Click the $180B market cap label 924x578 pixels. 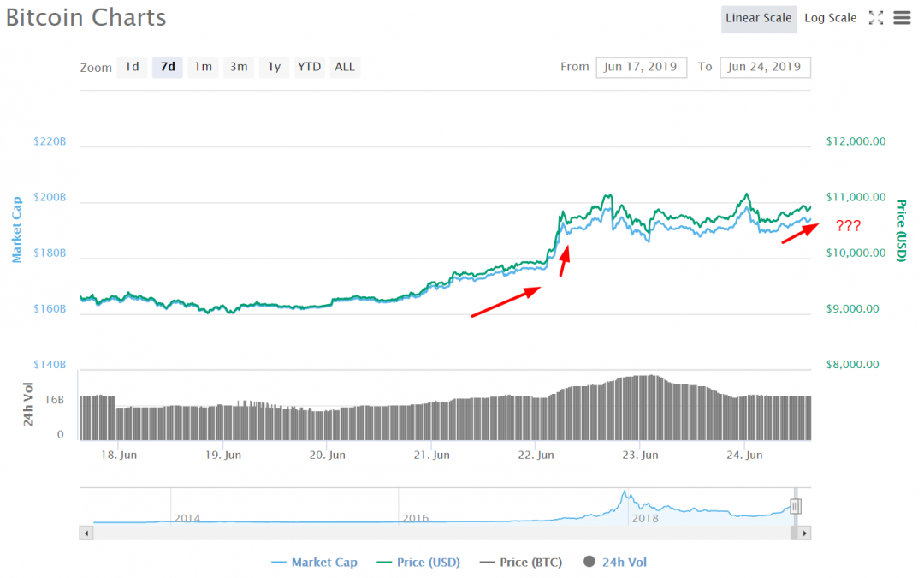pyautogui.click(x=50, y=253)
